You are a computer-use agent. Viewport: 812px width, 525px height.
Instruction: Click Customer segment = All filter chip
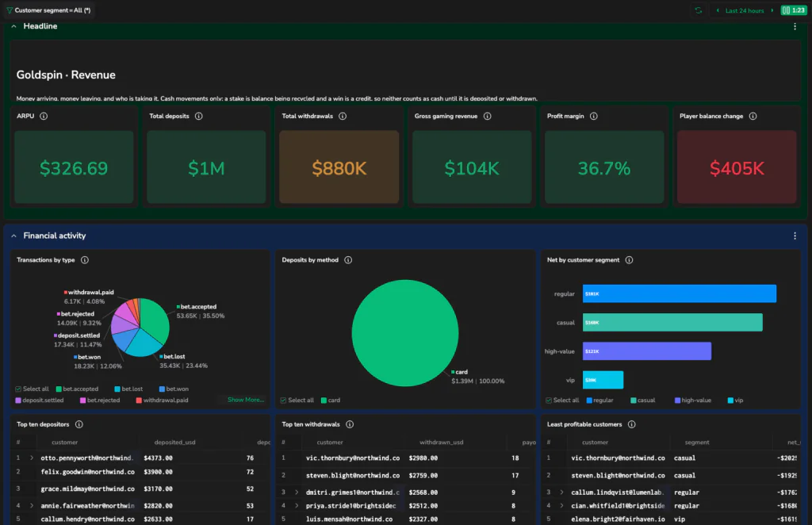coord(48,10)
